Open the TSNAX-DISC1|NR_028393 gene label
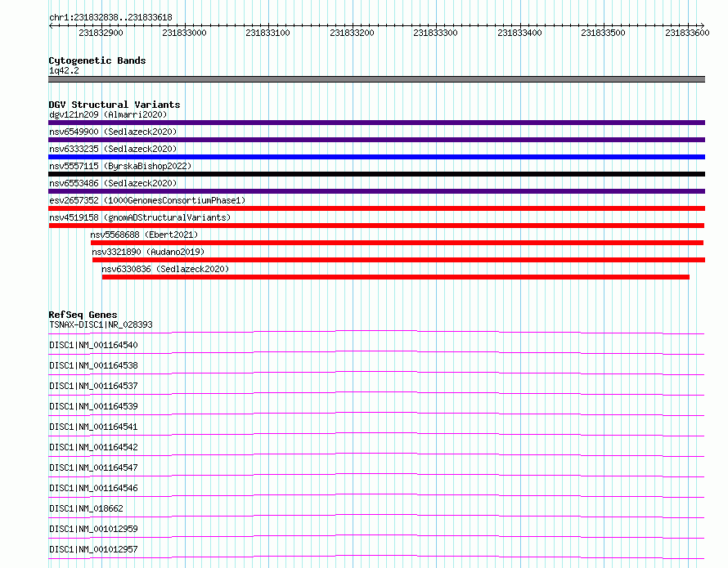The image size is (728, 568). (x=101, y=324)
